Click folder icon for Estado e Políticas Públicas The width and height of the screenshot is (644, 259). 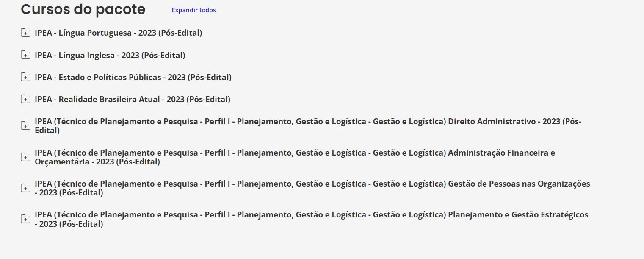point(25,77)
